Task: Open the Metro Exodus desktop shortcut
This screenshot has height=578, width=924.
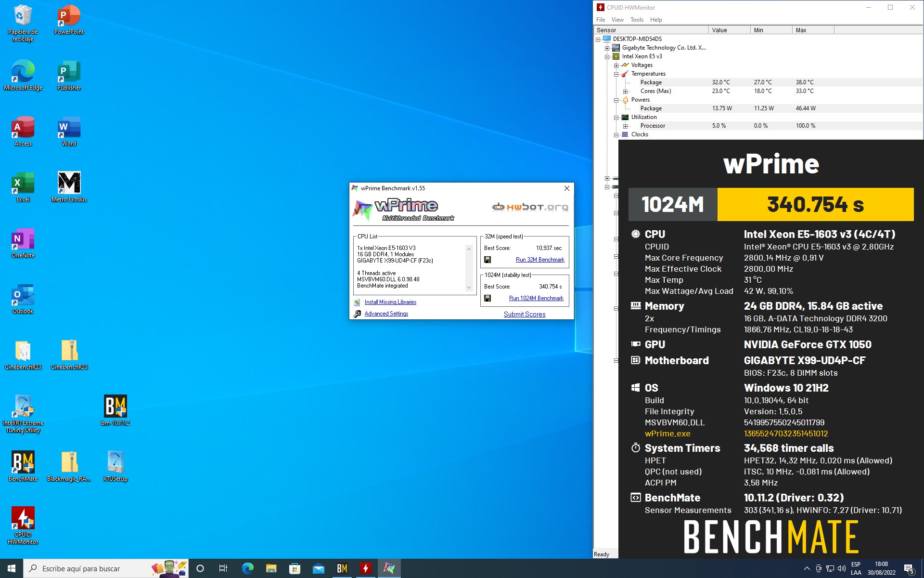Action: click(69, 187)
